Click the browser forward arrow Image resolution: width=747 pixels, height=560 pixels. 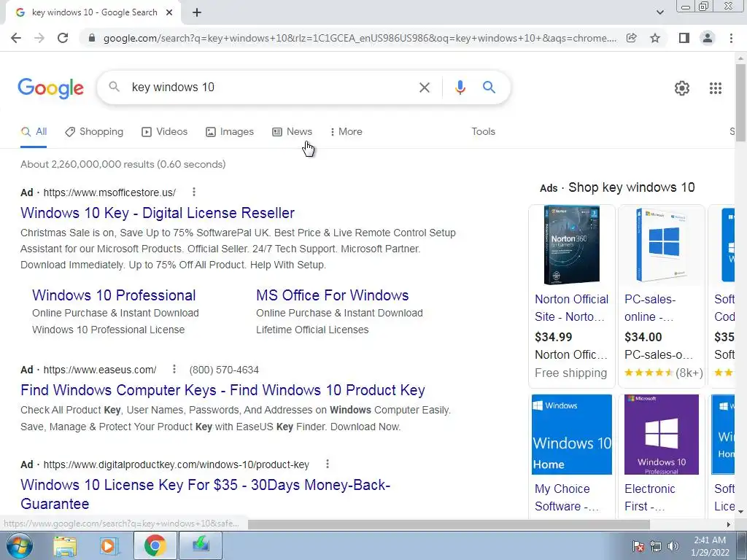click(x=39, y=38)
